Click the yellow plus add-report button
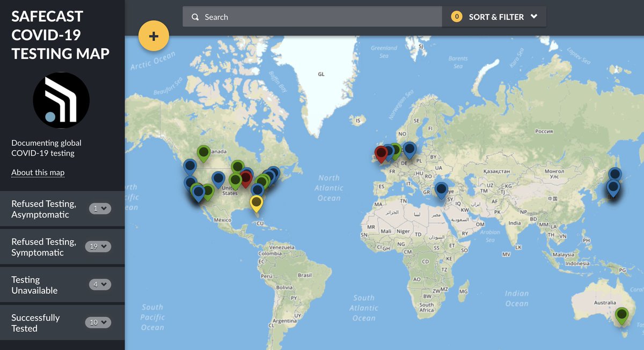This screenshot has width=644, height=350. pyautogui.click(x=153, y=36)
